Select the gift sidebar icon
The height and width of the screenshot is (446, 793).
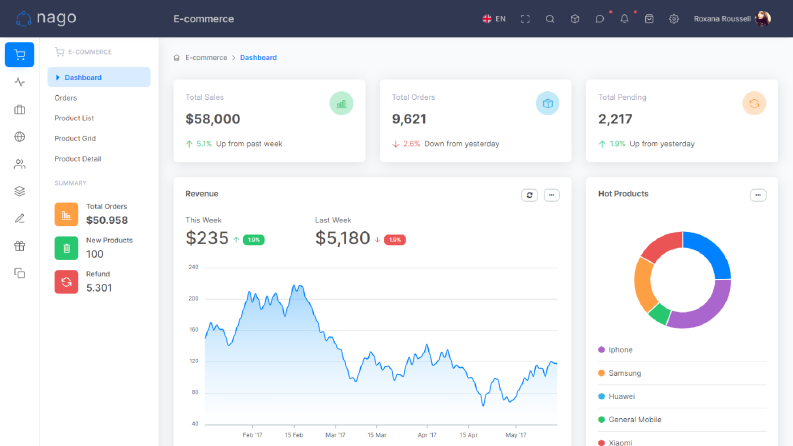[x=20, y=246]
